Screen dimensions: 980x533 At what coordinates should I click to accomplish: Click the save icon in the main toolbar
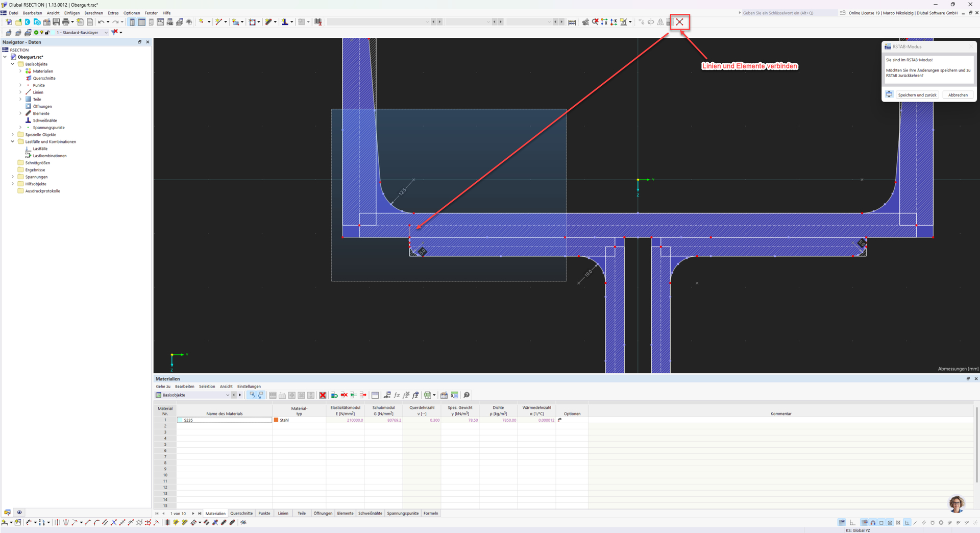56,22
